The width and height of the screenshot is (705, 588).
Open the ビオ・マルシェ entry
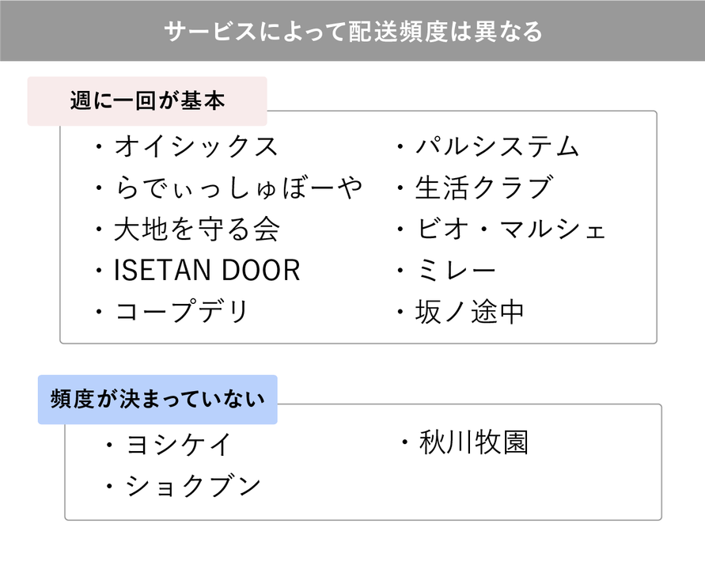click(x=510, y=230)
